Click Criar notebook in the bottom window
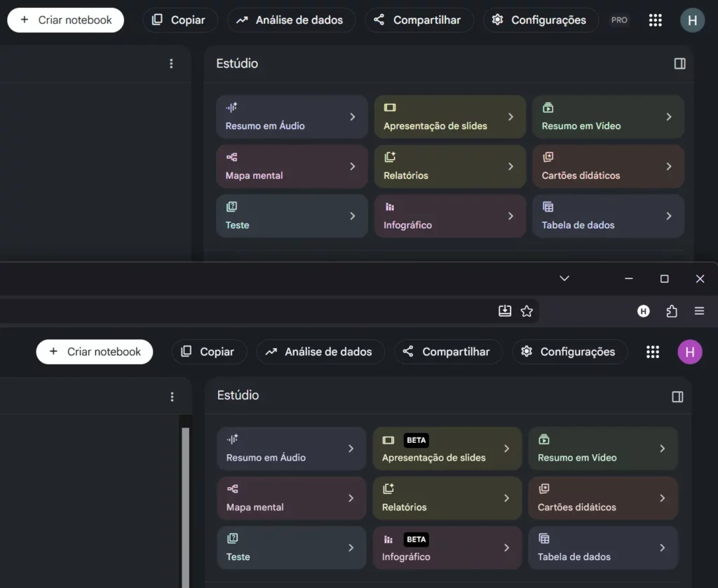The image size is (718, 588). 95,352
